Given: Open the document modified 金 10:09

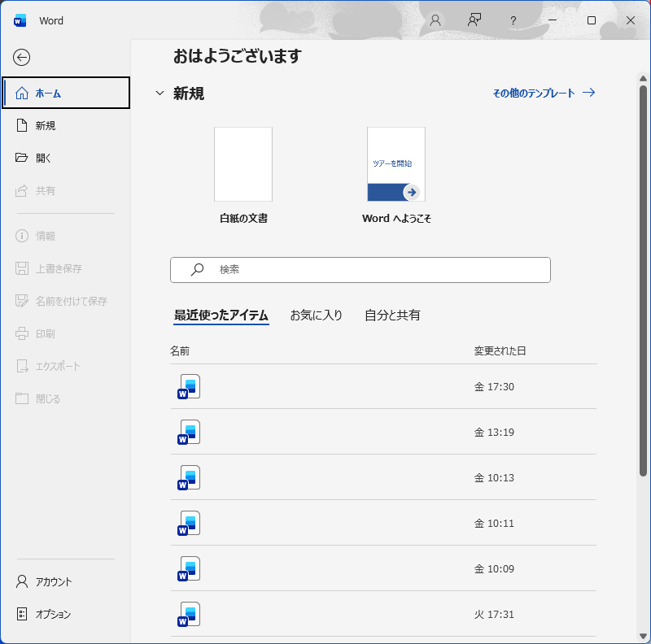Looking at the screenshot, I should pos(383,568).
